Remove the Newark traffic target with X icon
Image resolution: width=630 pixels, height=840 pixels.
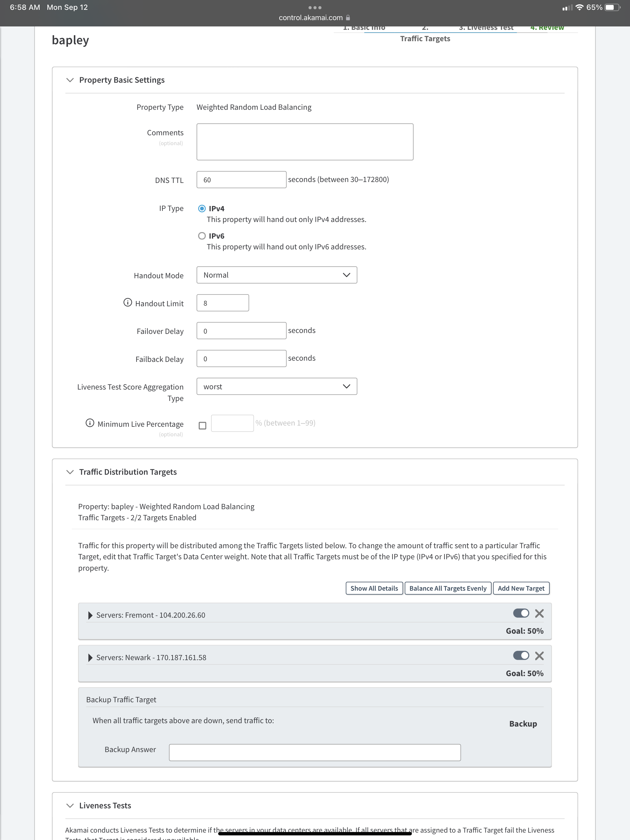539,655
